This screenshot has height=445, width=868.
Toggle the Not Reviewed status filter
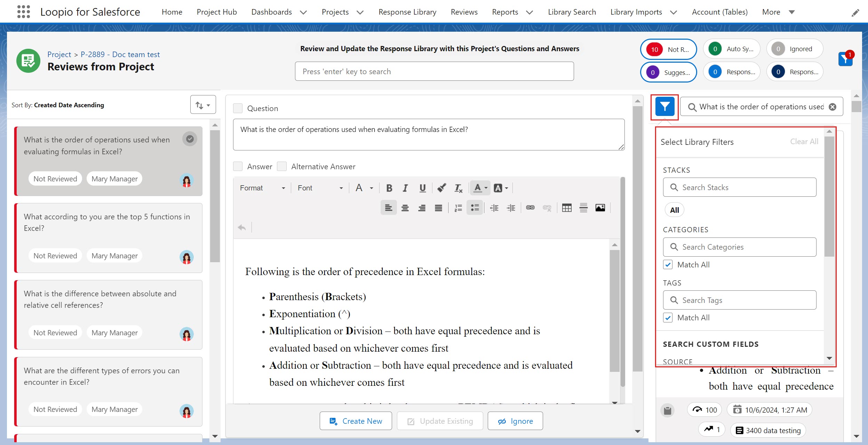click(x=668, y=49)
